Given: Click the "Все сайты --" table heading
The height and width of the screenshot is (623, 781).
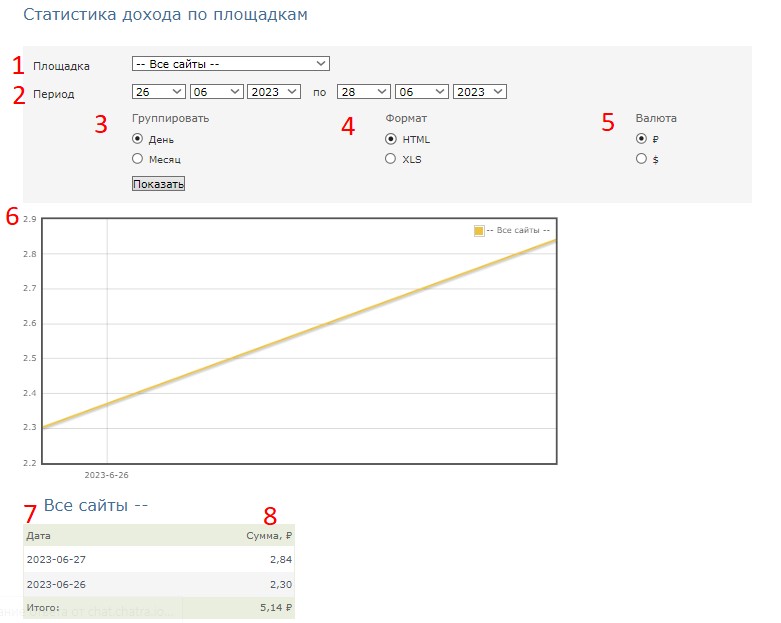Looking at the screenshot, I should click(x=96, y=505).
